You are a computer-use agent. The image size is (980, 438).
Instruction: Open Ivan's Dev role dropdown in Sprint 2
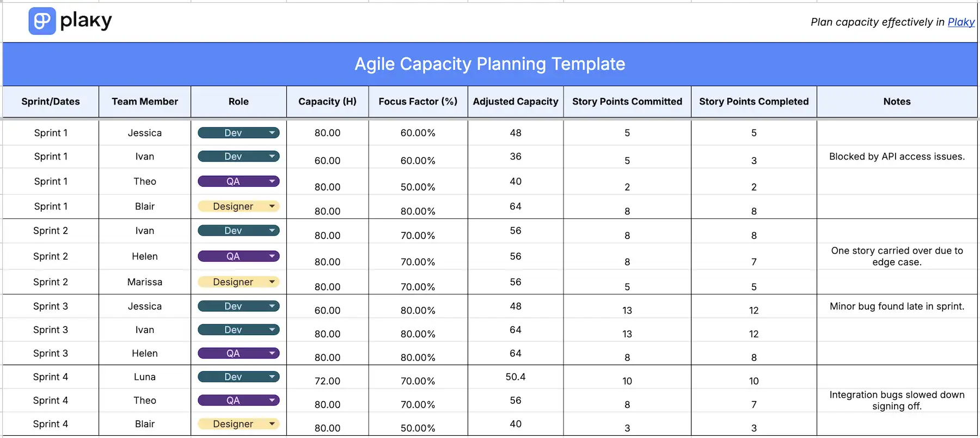(x=238, y=230)
